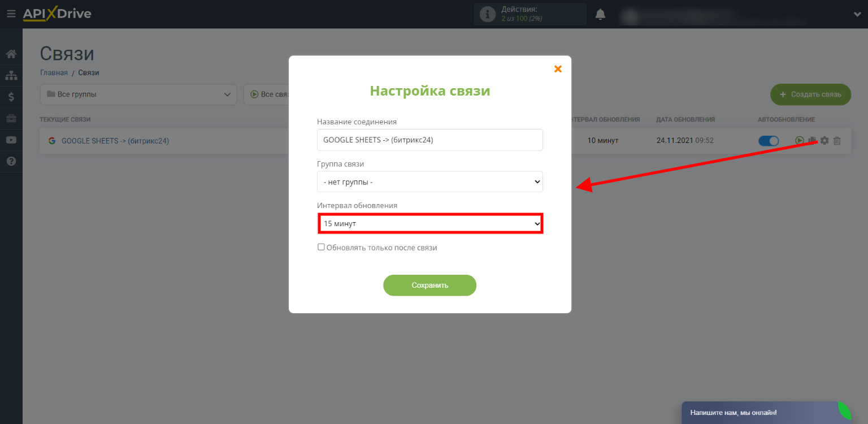Run the connection with the play icon

[x=799, y=141]
